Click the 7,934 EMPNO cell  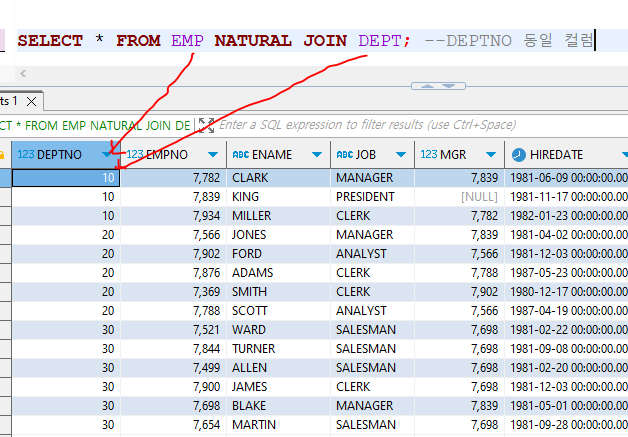pyautogui.click(x=173, y=215)
